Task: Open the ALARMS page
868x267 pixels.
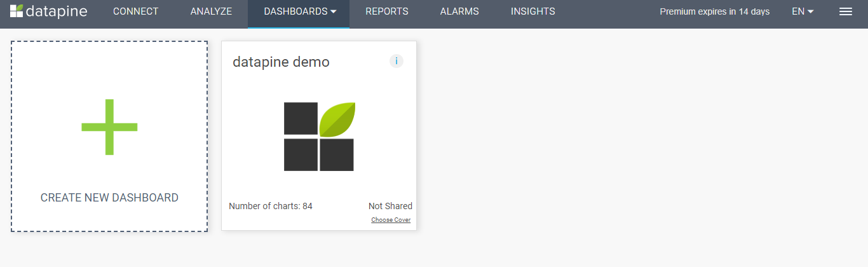Action: click(459, 11)
